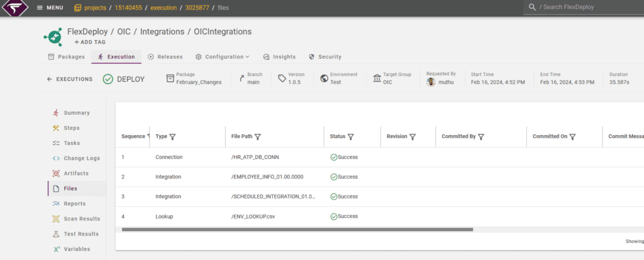Image resolution: width=644 pixels, height=260 pixels.
Task: Click the Target Group building icon
Action: click(x=377, y=79)
